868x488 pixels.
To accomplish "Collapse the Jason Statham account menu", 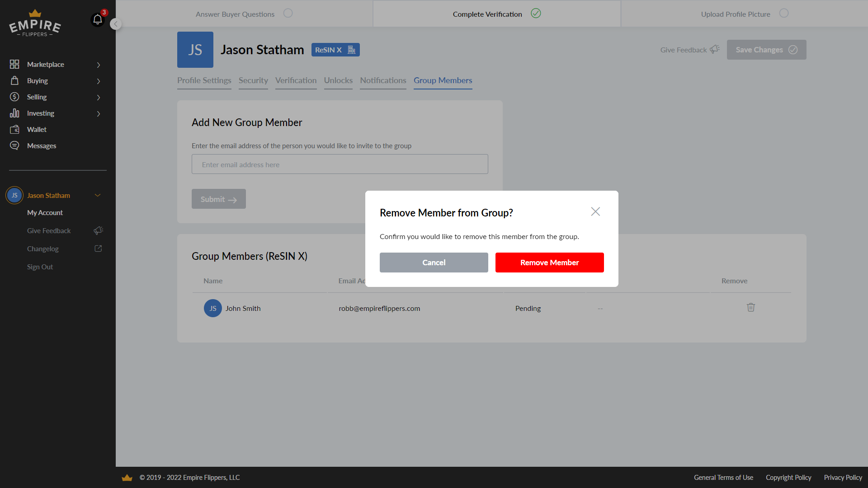I will click(98, 195).
